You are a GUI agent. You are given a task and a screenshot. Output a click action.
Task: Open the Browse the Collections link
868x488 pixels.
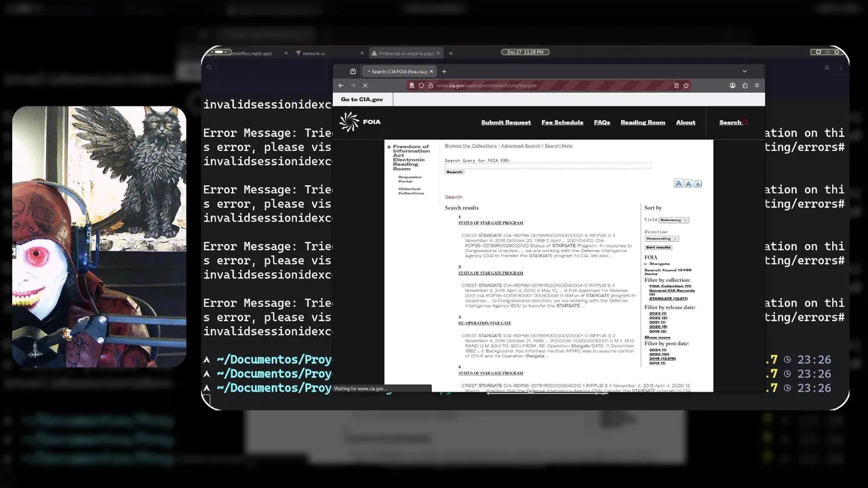coord(471,146)
